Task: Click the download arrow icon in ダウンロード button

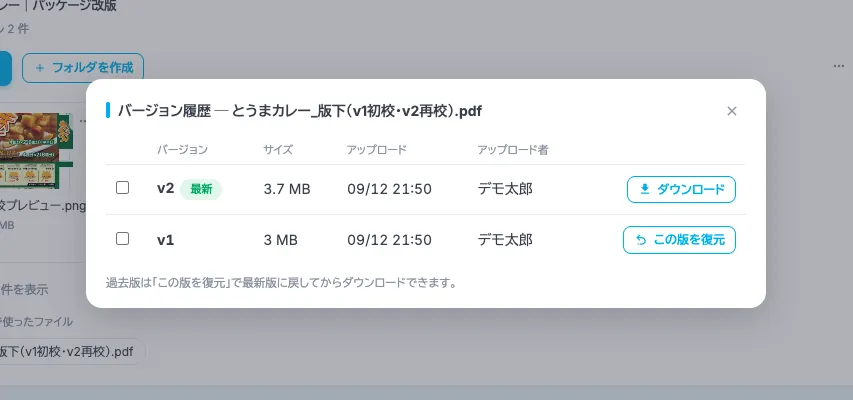Action: pos(645,189)
